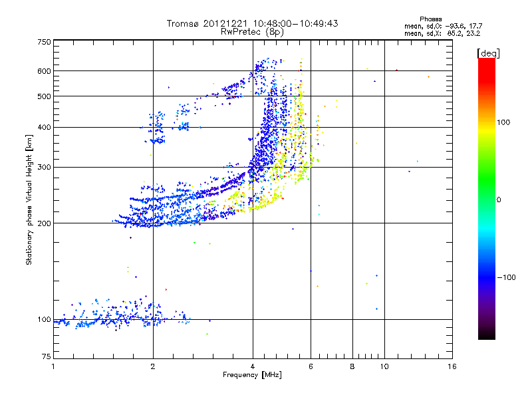
Task: Click the 6 MHz x-axis tick label
Action: (x=311, y=366)
